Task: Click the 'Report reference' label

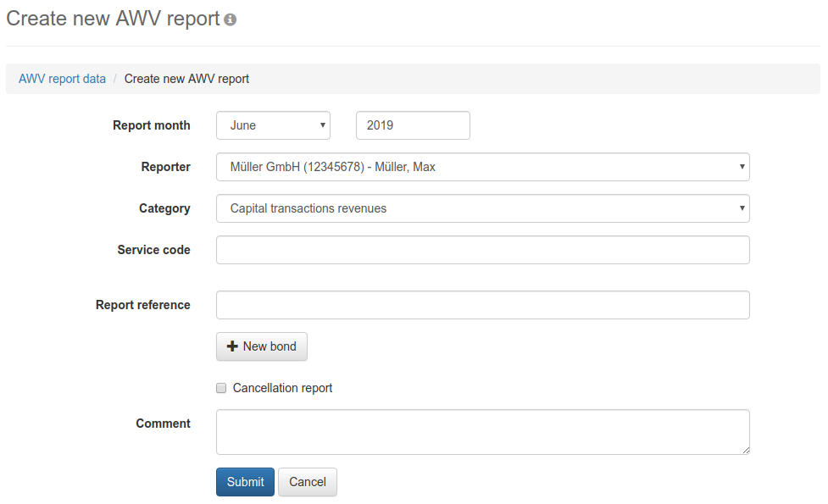Action: [x=143, y=305]
